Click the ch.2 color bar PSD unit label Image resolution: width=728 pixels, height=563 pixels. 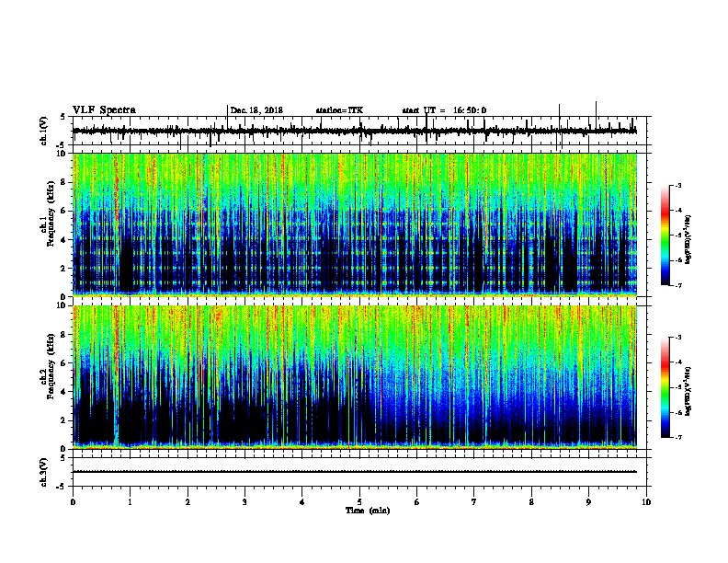(x=688, y=391)
